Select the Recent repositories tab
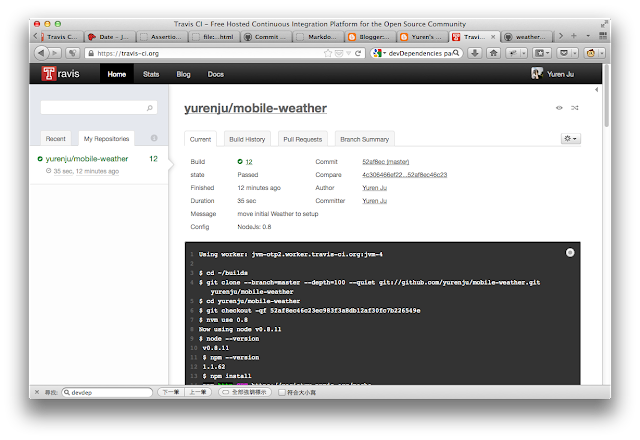This screenshot has width=640, height=440. pyautogui.click(x=56, y=138)
